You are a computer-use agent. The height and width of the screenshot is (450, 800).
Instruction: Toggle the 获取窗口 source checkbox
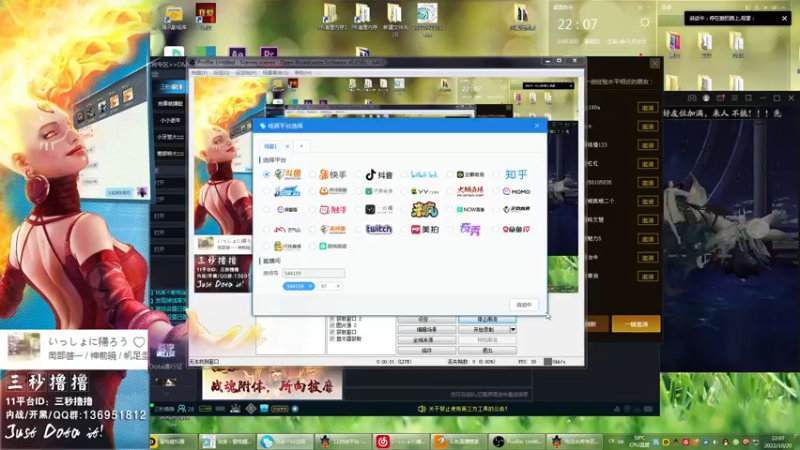pyautogui.click(x=332, y=332)
